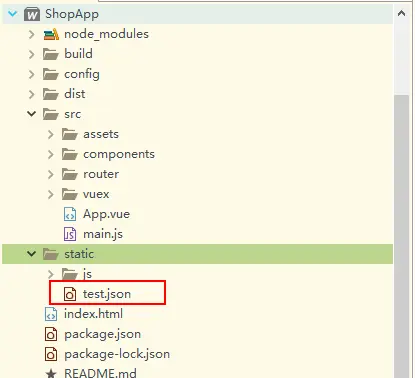Expand the components folder arrow
This screenshot has width=415, height=378.
click(x=50, y=154)
